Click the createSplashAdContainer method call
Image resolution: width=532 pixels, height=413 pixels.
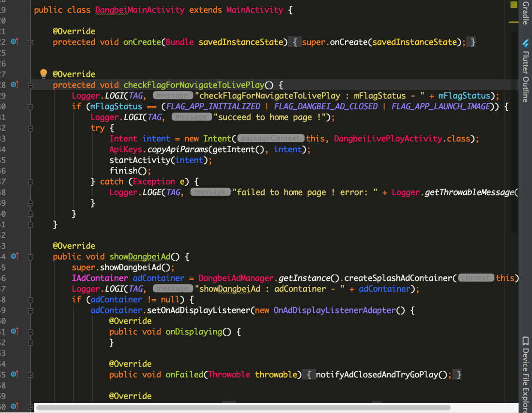[398, 278]
